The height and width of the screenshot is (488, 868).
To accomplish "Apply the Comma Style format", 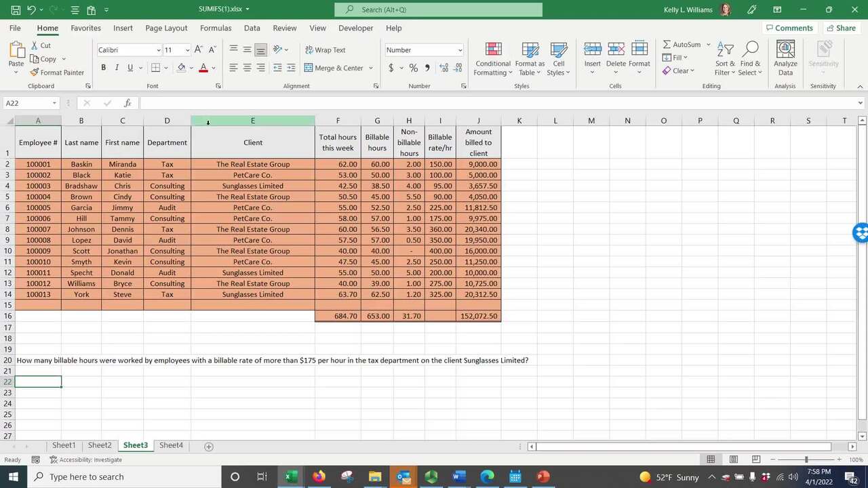I will [427, 68].
